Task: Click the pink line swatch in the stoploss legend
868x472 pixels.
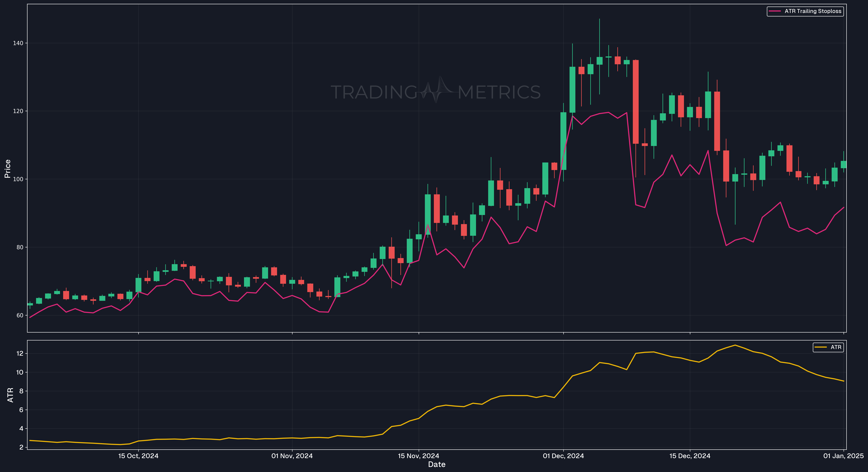Action: tap(775, 11)
